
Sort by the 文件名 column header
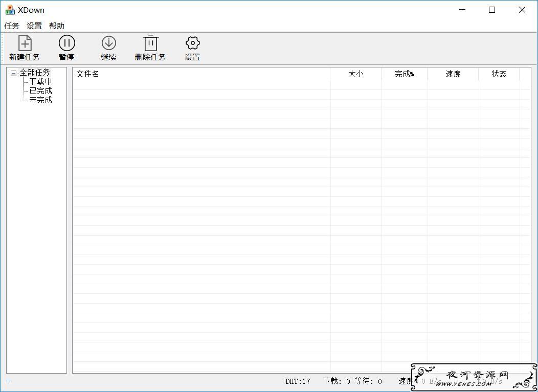pyautogui.click(x=201, y=74)
